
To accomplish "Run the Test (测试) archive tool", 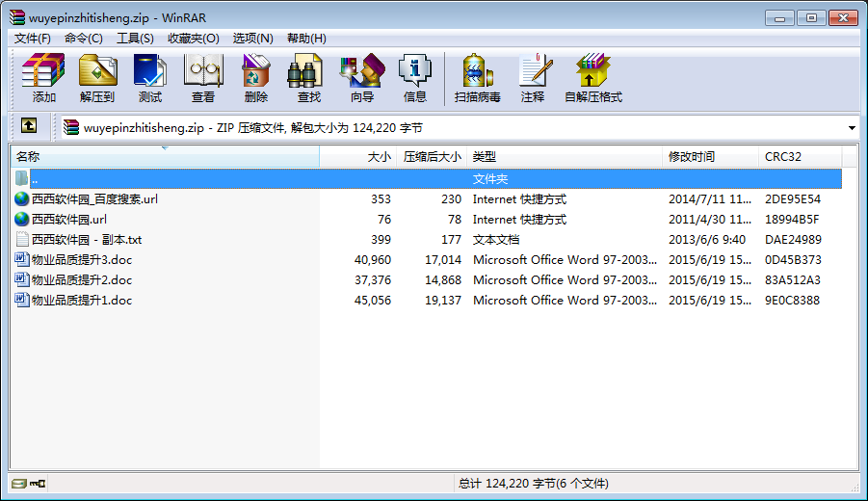I will (x=150, y=78).
